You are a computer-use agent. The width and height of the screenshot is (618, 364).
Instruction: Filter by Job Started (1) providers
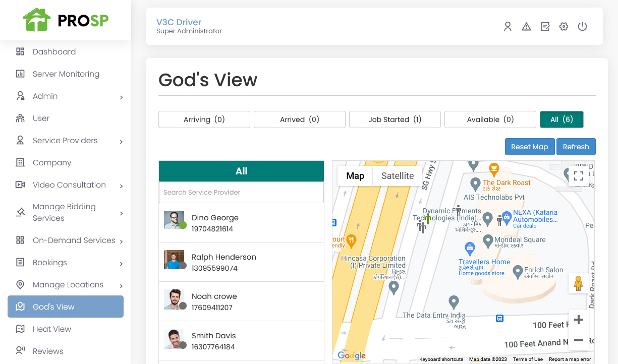click(395, 119)
